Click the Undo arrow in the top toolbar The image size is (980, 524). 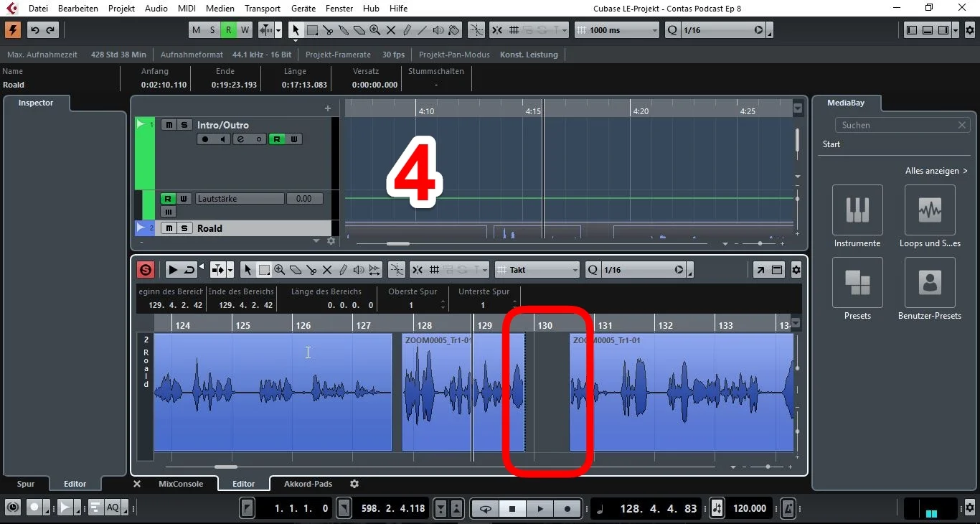34,30
